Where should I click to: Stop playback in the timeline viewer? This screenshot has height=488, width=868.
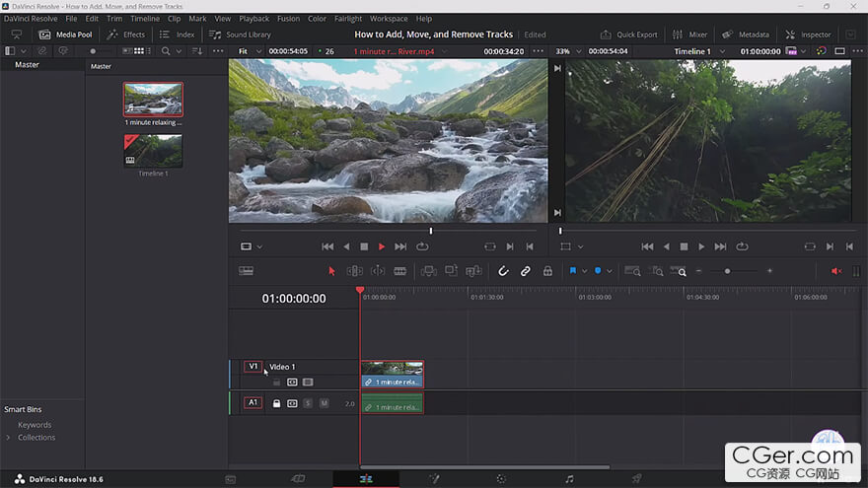(684, 246)
